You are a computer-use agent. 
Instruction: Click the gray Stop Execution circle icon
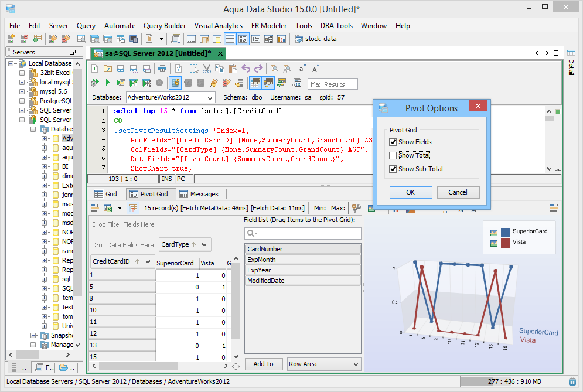point(159,83)
